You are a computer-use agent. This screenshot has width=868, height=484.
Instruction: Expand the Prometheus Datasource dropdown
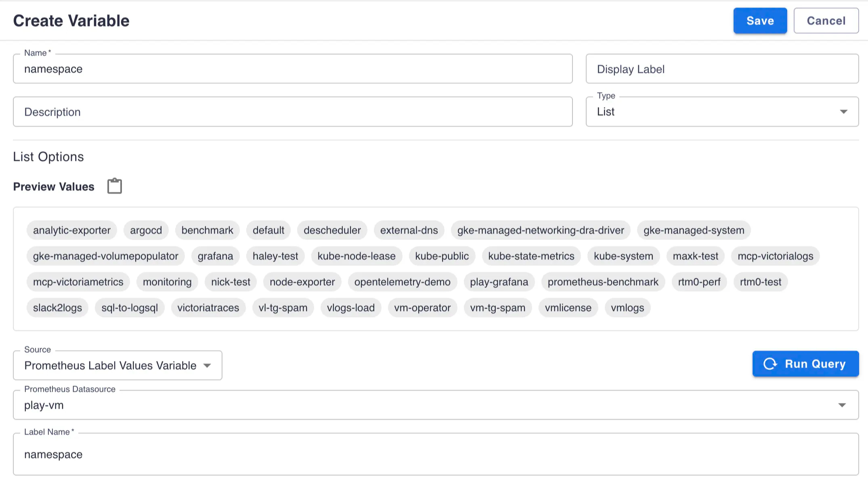(x=842, y=405)
